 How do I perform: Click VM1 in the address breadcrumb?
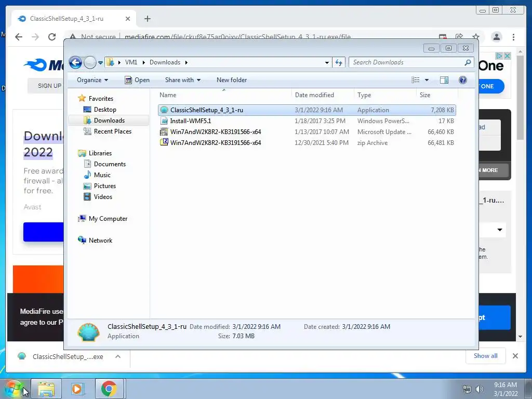pos(131,62)
